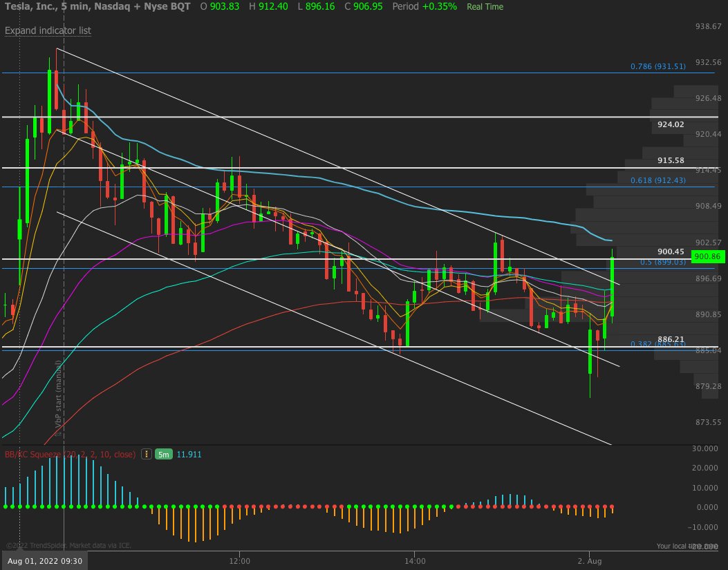Viewport: 728px width, 570px height.
Task: Click the 873.55 price axis label
Action: pos(708,422)
